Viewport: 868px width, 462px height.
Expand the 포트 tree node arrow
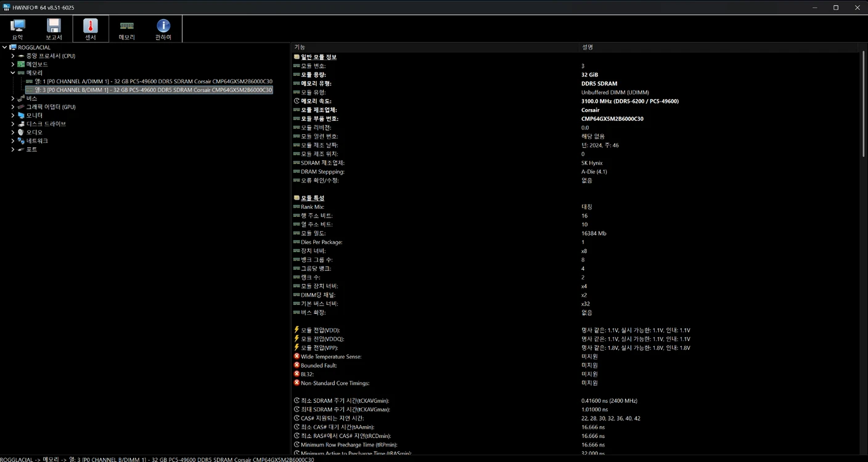pos(13,150)
